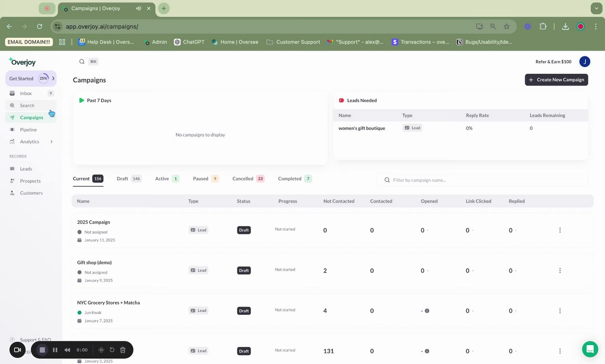Open the Customer Support bookmarks folder
The image size is (605, 364).
pyautogui.click(x=293, y=42)
